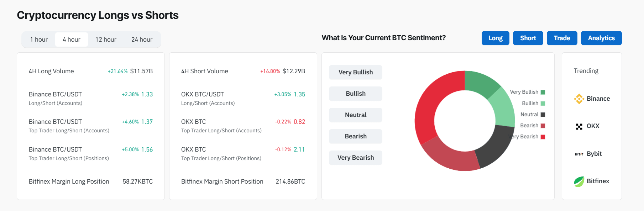Switch to the 12 hour tab
Screen dimensions: 644x211
point(106,39)
